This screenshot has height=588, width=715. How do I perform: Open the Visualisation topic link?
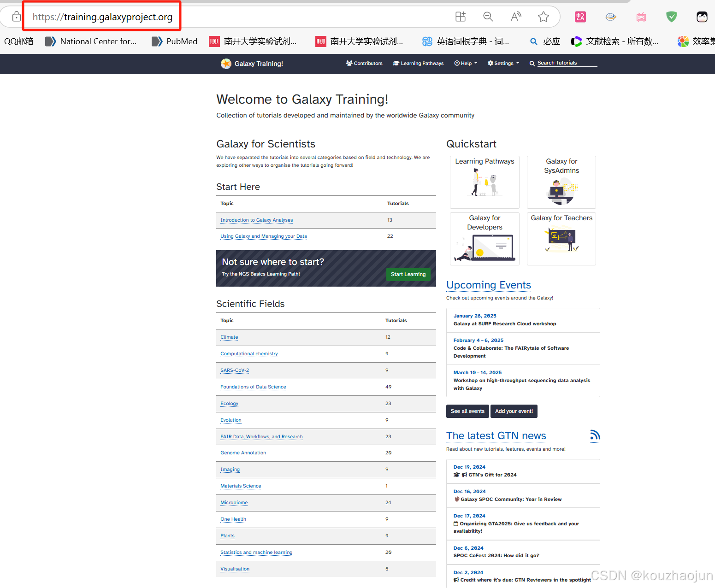[235, 569]
